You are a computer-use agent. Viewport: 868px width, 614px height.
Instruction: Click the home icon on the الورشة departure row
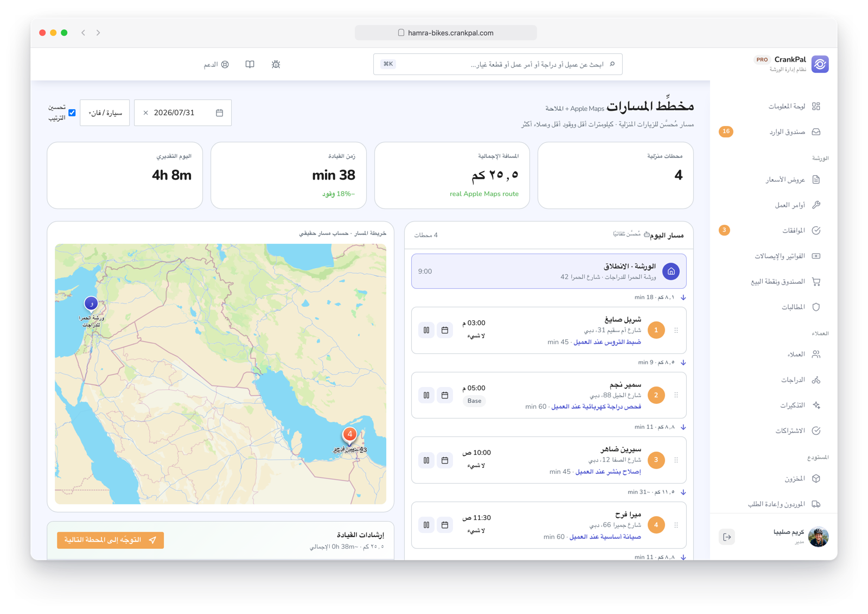[671, 271]
